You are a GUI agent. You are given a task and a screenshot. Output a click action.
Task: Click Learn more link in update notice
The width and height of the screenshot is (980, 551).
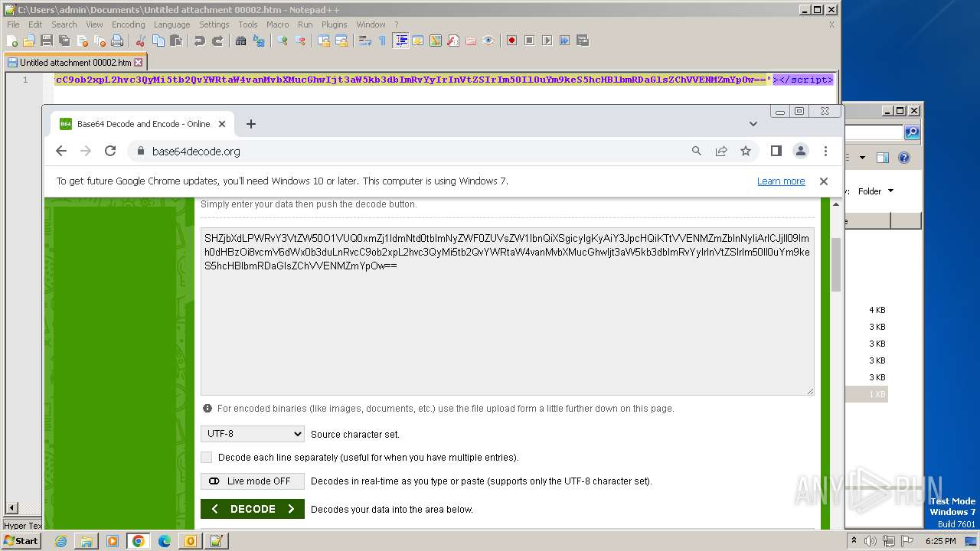coord(781,181)
